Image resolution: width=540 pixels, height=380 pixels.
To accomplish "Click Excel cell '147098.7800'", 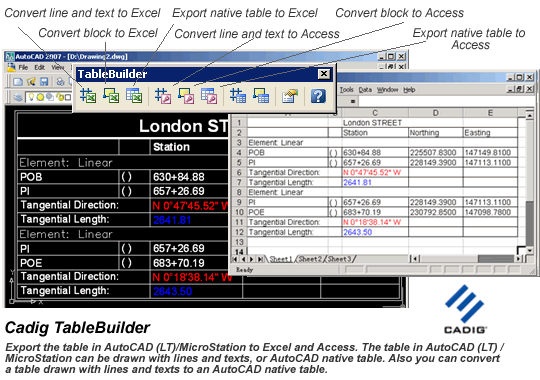I will 490,212.
